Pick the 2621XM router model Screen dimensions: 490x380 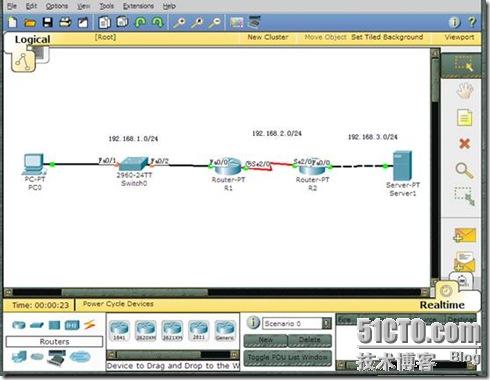point(172,330)
